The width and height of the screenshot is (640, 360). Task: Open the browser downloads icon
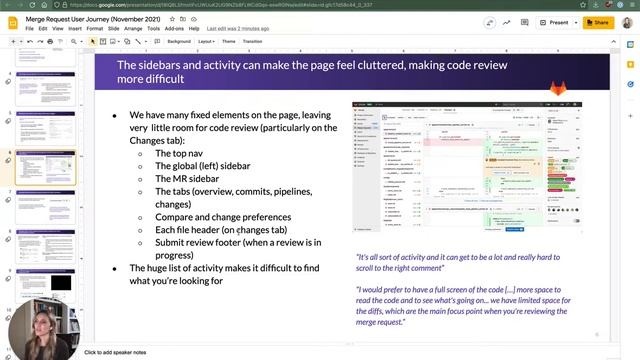[596, 5]
